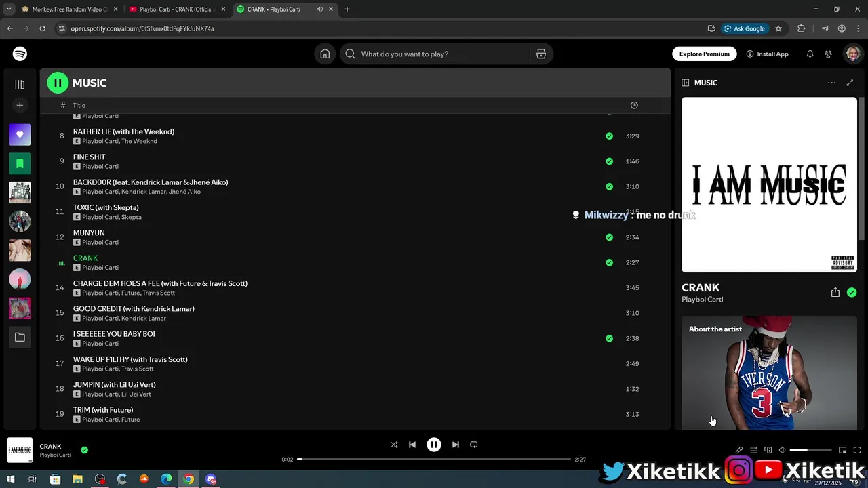Open the Friend Activity icon
868x488 pixels.
[x=828, y=54]
